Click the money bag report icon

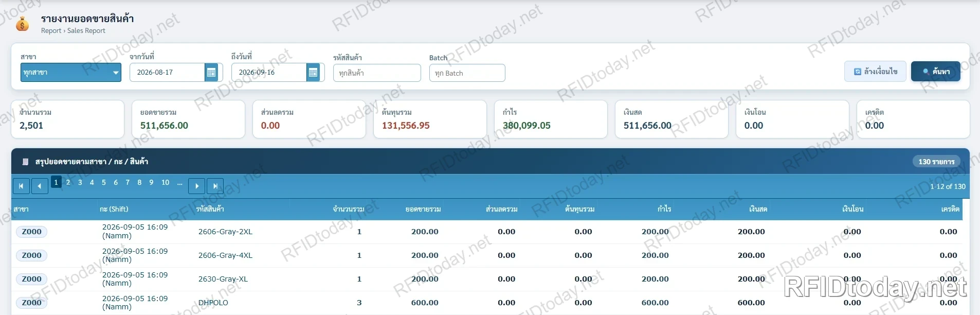pyautogui.click(x=23, y=24)
